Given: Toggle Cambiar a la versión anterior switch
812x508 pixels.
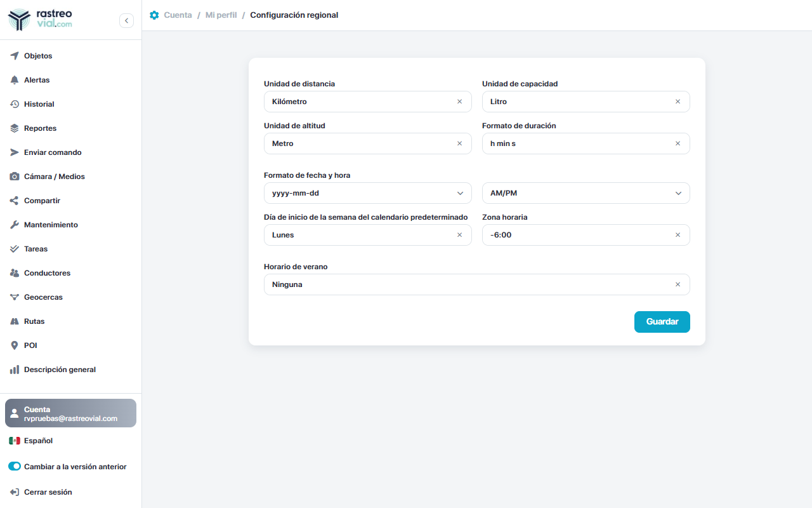Looking at the screenshot, I should point(15,467).
